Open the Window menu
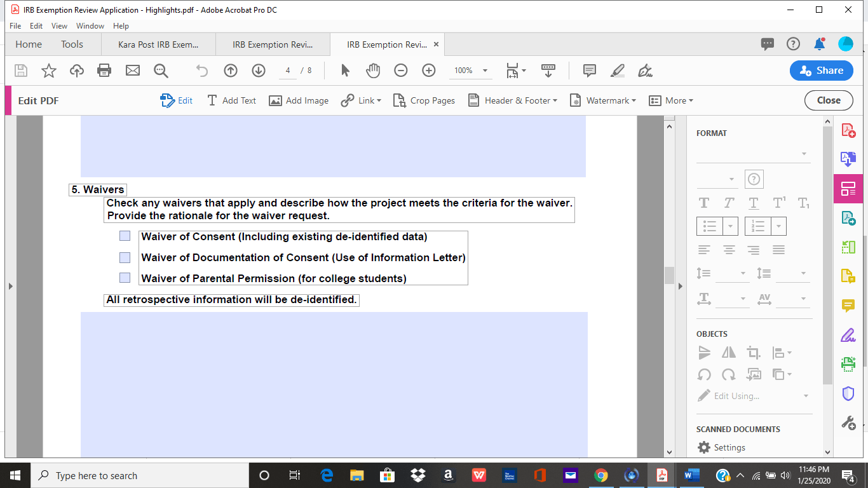The height and width of the screenshot is (488, 868). tap(90, 26)
